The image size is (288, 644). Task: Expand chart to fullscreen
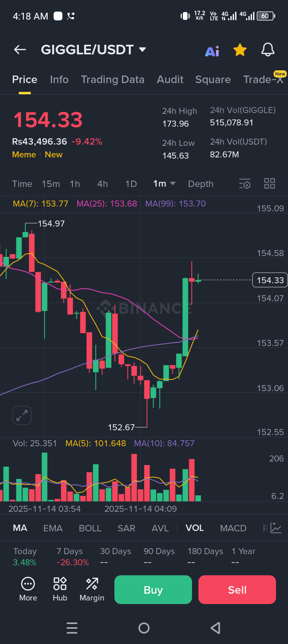click(22, 416)
